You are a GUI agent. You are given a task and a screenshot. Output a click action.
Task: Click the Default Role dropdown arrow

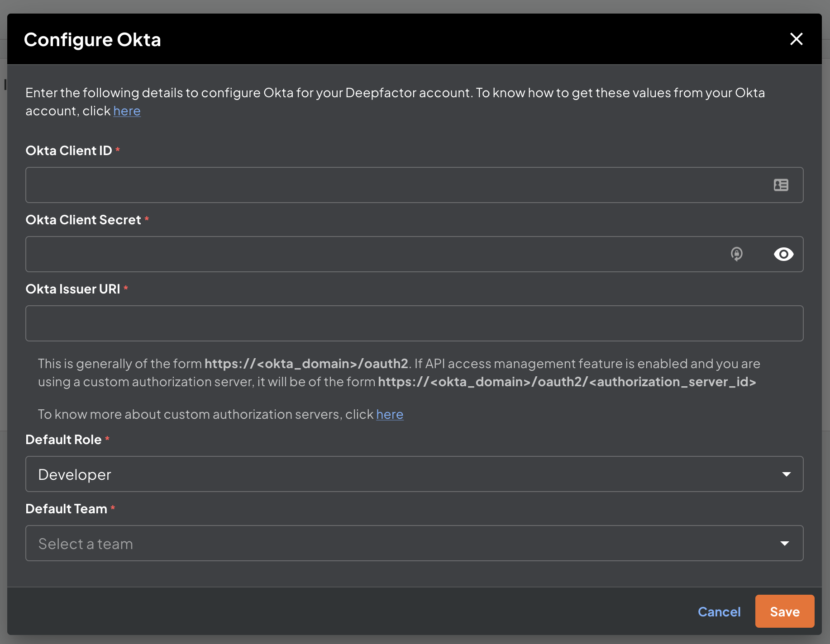pyautogui.click(x=786, y=474)
